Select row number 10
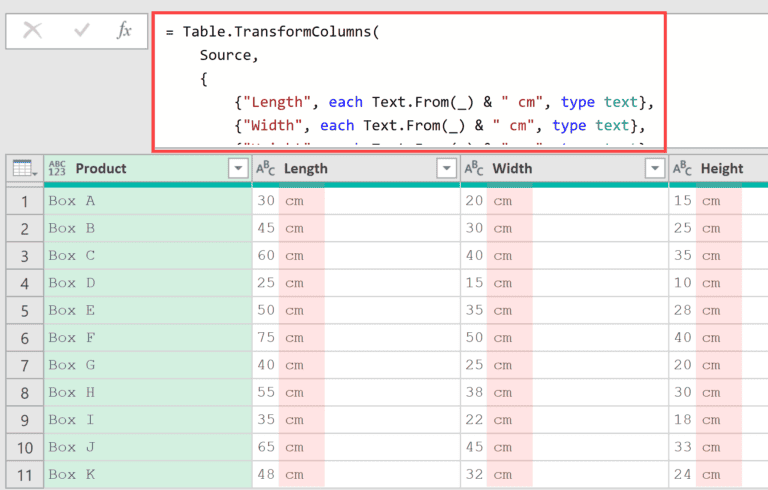 [x=24, y=448]
